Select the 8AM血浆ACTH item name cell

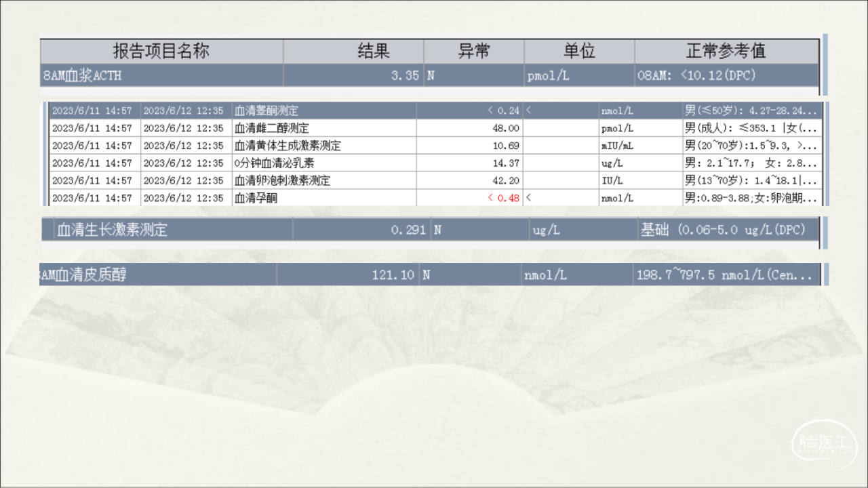tap(82, 75)
